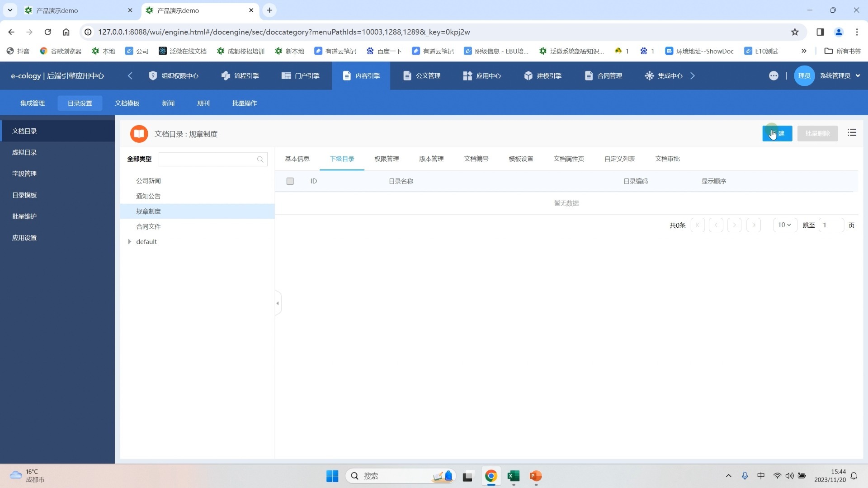Screen dimensions: 868x488
Task: Expand the bookmarks overflow chevron
Action: tap(804, 51)
